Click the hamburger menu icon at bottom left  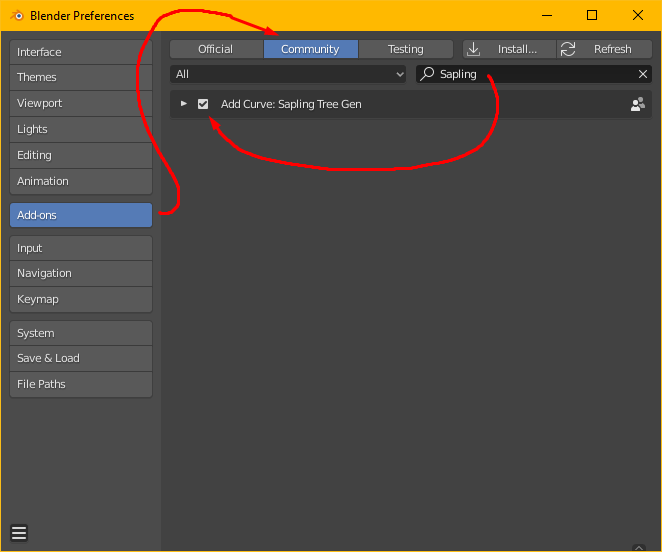click(x=19, y=533)
